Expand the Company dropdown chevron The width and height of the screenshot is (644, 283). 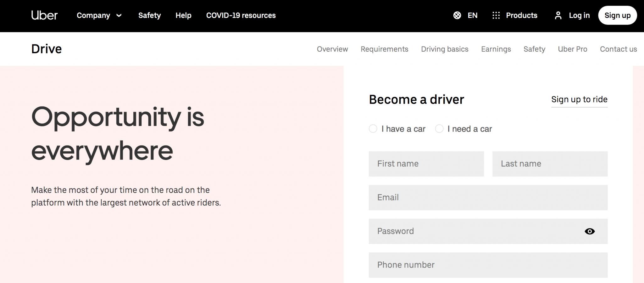(x=119, y=15)
